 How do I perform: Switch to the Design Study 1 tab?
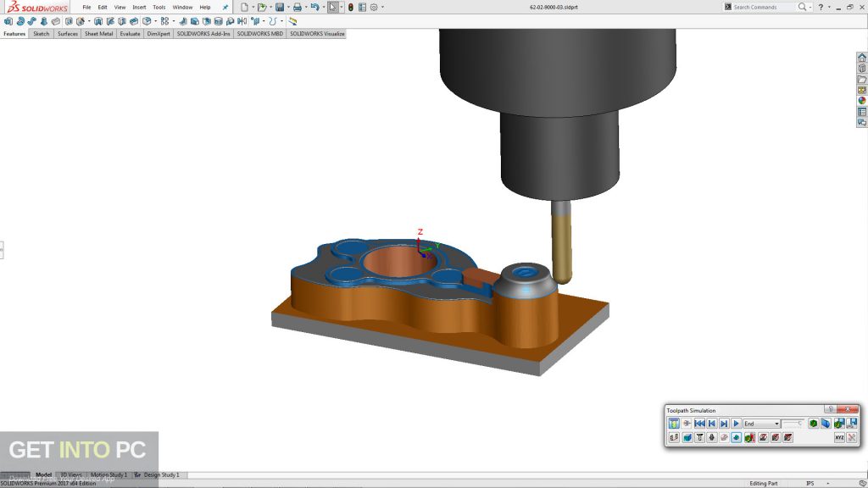click(x=161, y=474)
